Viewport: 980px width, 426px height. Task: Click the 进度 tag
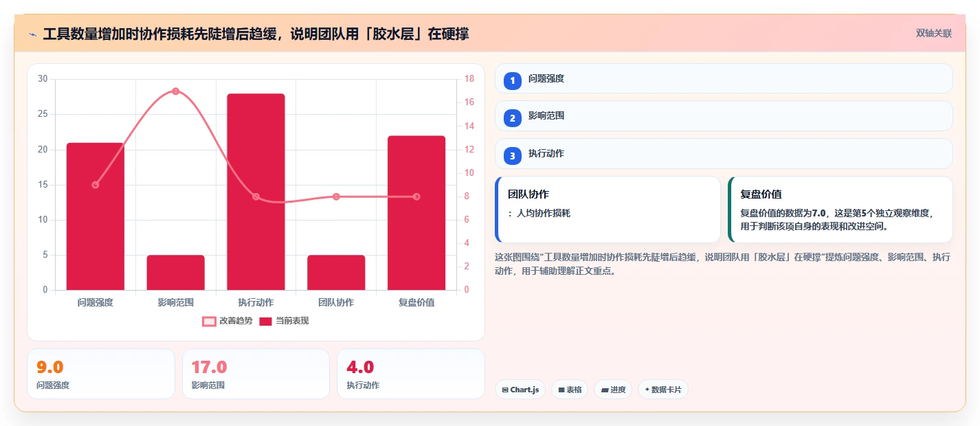pyautogui.click(x=613, y=390)
